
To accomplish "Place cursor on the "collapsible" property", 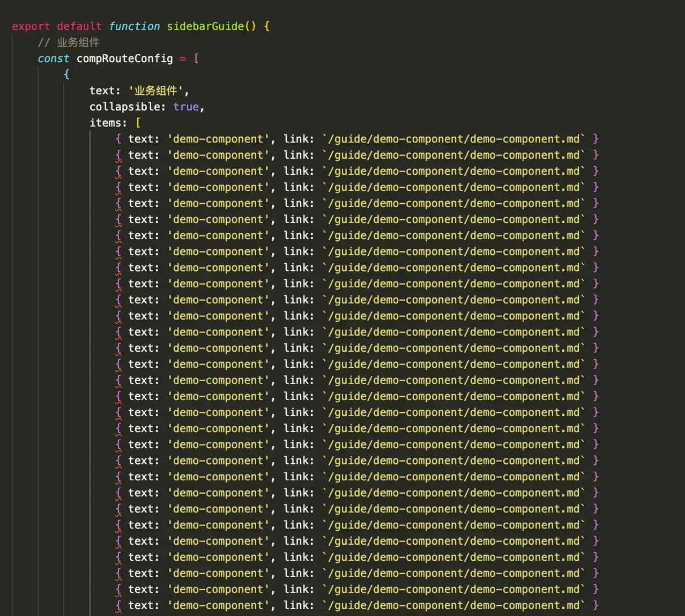I will (127, 107).
